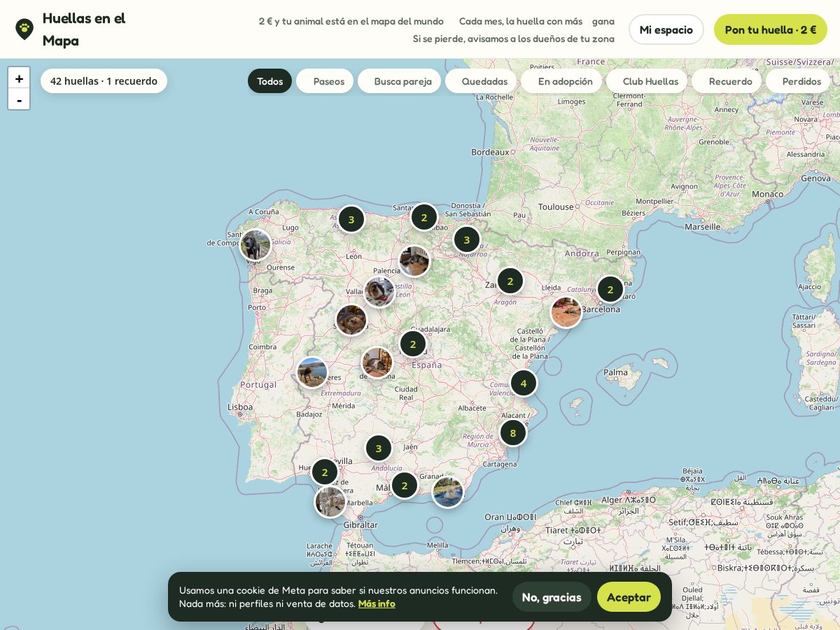The width and height of the screenshot is (840, 630).
Task: Decline cookies with No, gracias
Action: point(552,597)
